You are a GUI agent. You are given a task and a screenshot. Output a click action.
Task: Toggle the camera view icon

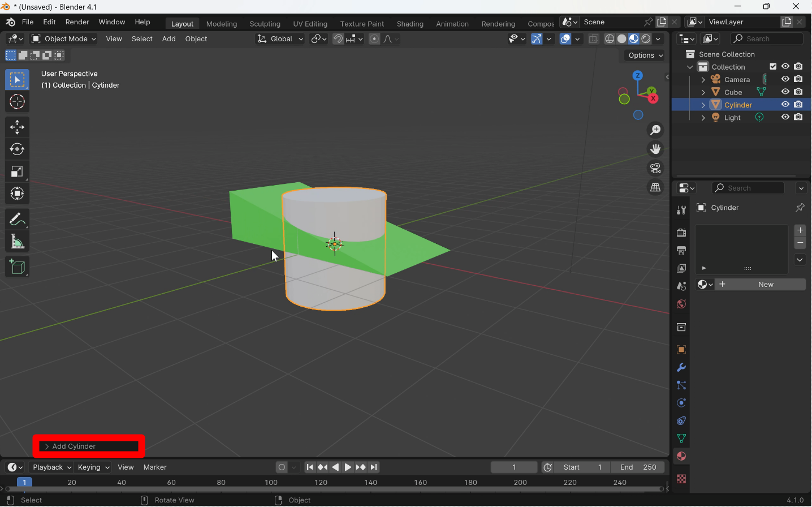[x=655, y=169]
